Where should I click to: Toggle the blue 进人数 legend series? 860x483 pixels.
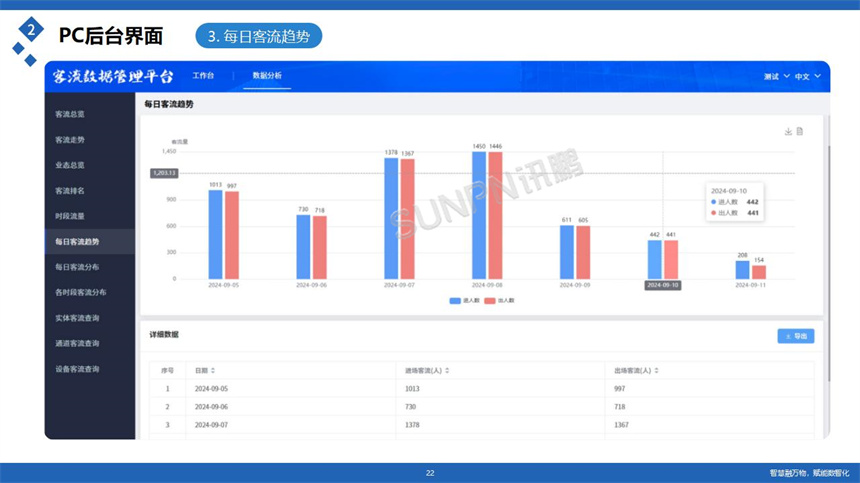click(464, 300)
